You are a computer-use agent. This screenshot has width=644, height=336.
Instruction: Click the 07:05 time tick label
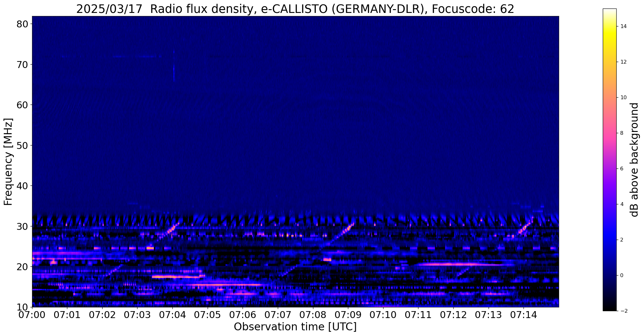(x=208, y=315)
